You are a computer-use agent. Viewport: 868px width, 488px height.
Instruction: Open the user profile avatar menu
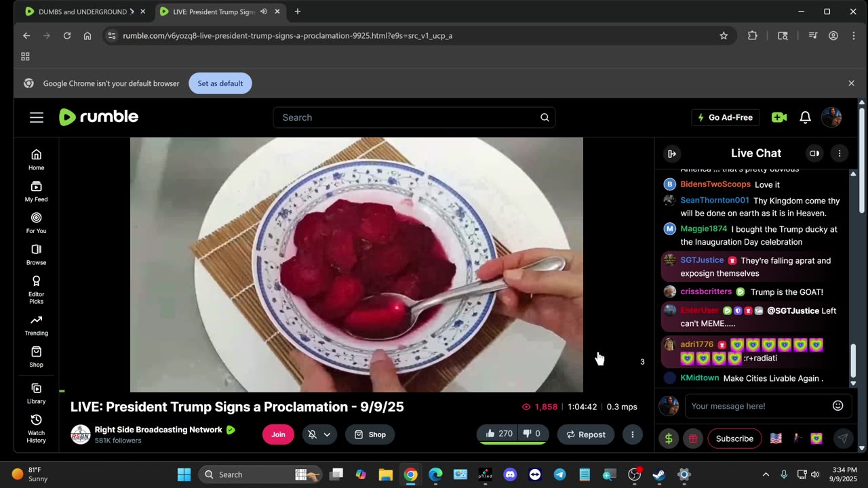(831, 117)
